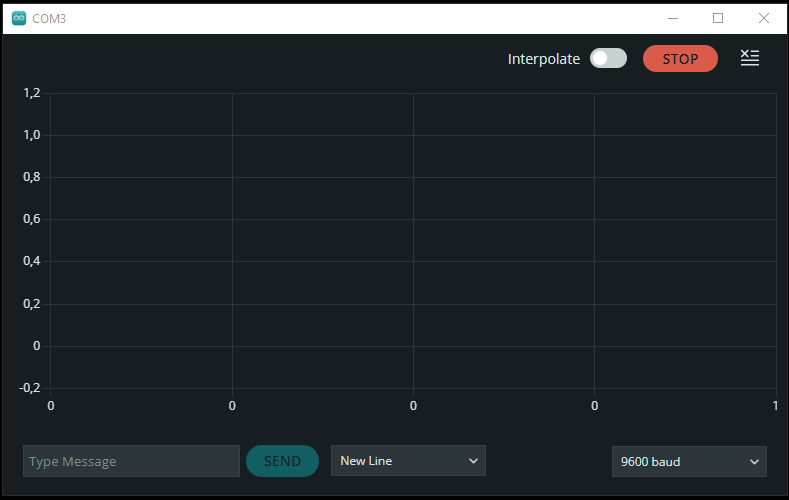
Task: Click the 0,6 y-axis label
Action: click(x=31, y=219)
